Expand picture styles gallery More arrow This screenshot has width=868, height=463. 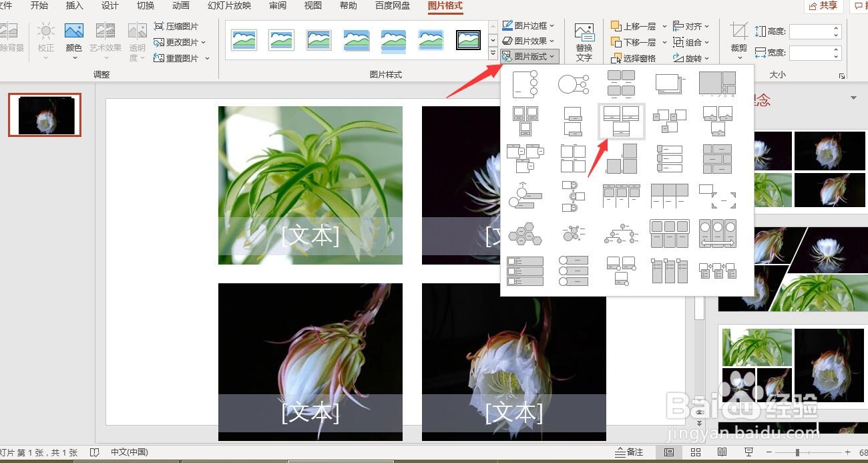(493, 53)
